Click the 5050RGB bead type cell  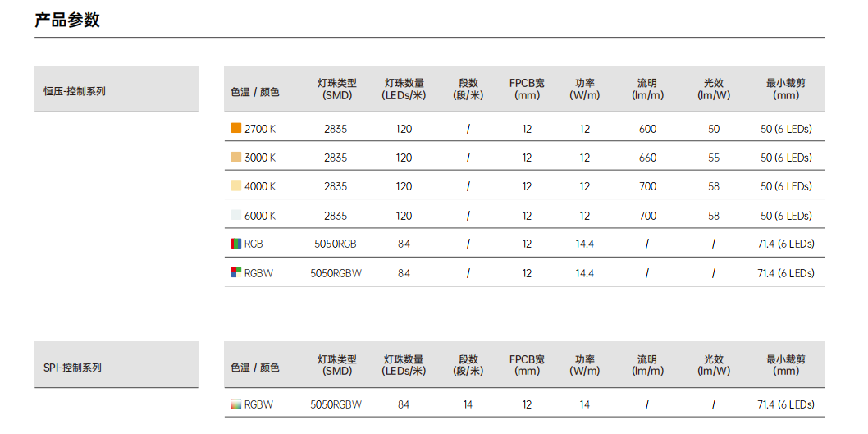point(336,244)
